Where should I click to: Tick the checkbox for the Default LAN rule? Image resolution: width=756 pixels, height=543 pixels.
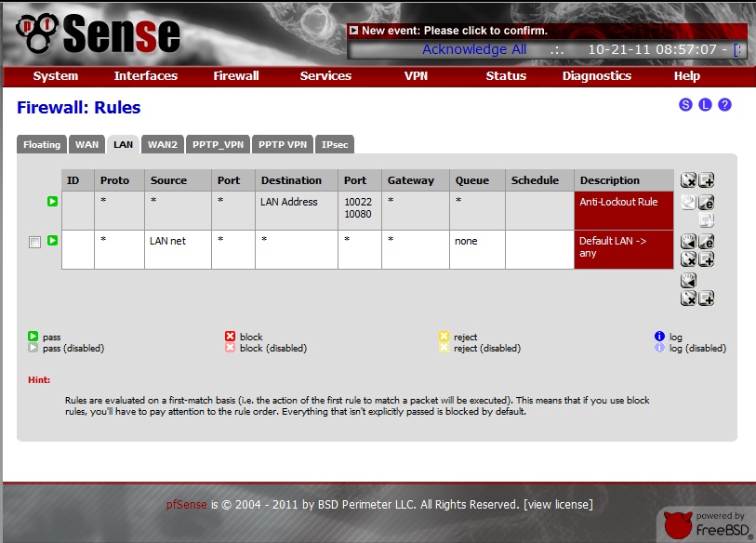click(x=34, y=242)
